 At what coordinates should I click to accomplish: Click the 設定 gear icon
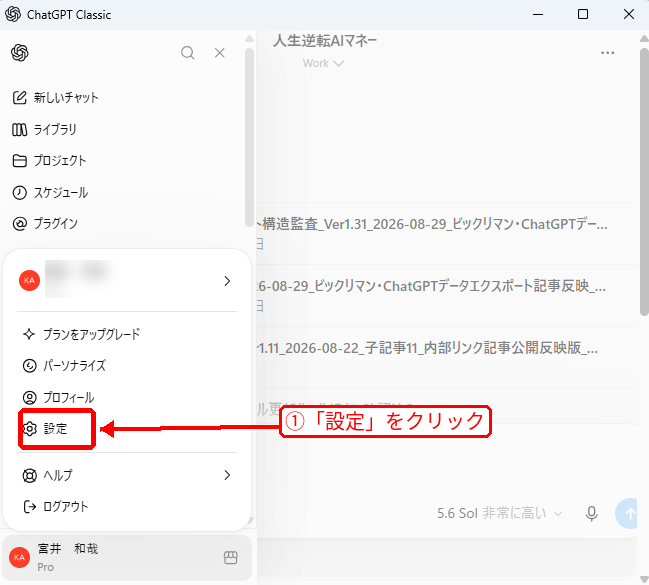(x=29, y=429)
